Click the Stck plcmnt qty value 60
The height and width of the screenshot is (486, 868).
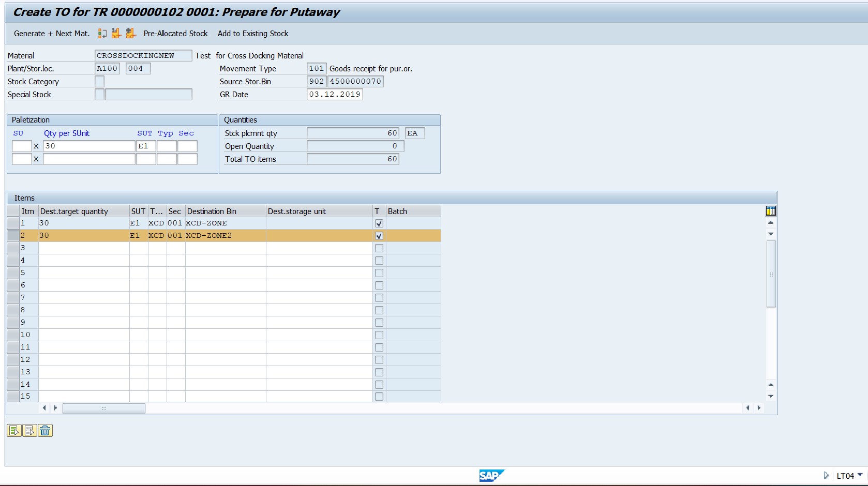click(353, 133)
